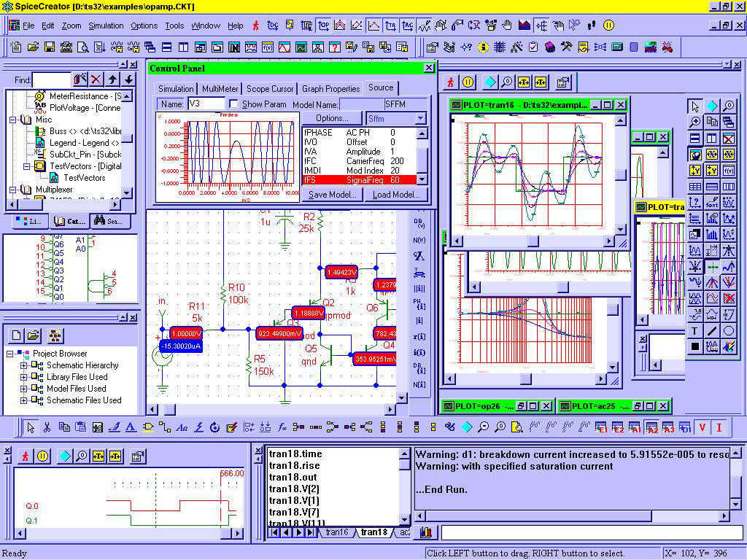Click the magnifier icon in plot window toolbar

pos(507,82)
